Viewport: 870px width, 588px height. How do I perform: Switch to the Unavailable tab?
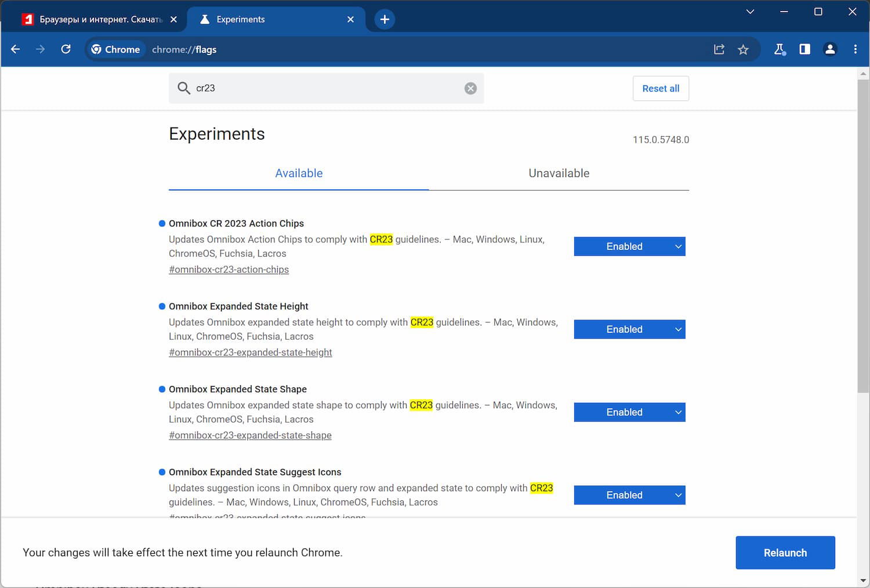click(559, 173)
